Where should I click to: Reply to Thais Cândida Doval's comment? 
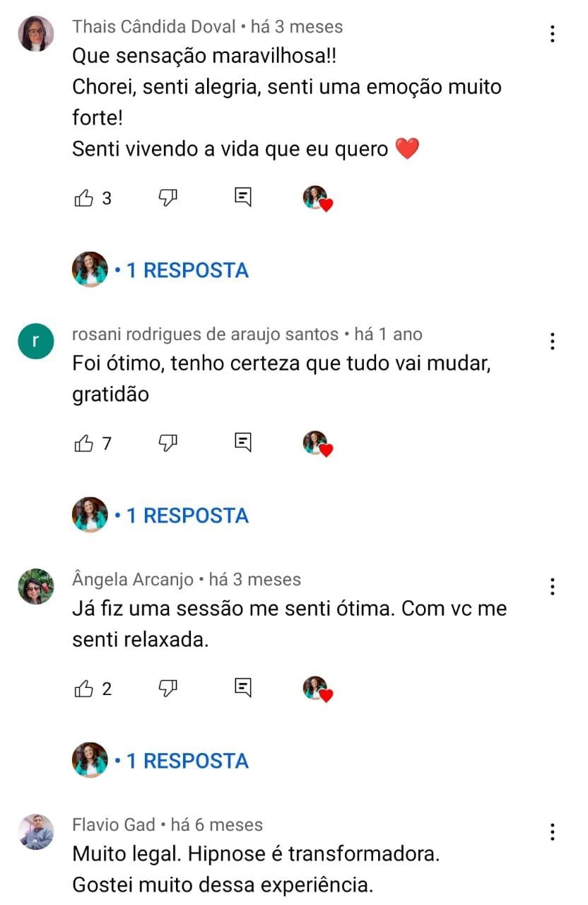point(242,198)
